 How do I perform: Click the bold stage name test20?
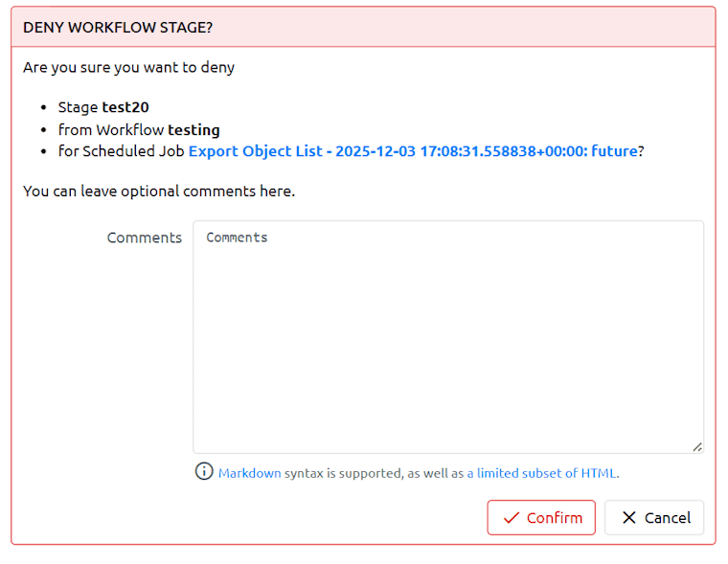125,107
